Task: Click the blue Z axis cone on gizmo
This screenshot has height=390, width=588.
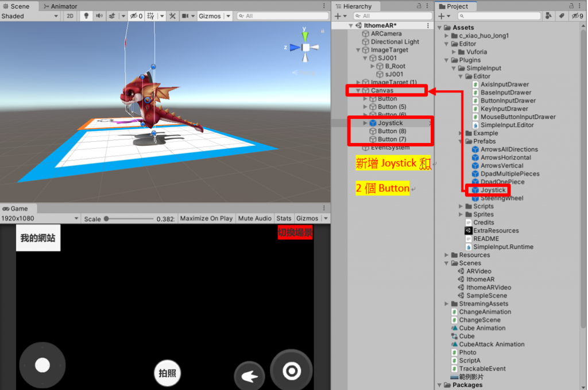Action: click(295, 47)
